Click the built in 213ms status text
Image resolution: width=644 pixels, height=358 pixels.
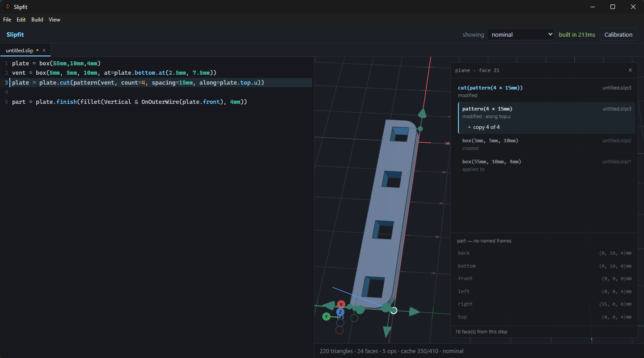pos(577,34)
